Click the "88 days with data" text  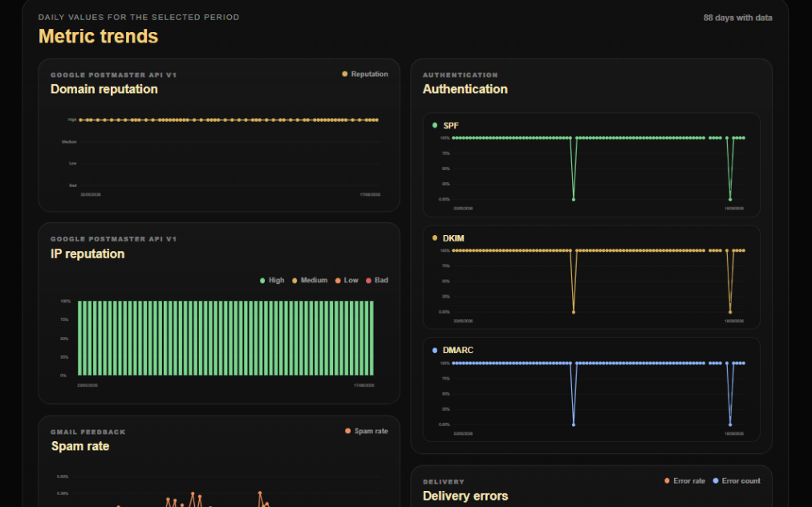737,18
